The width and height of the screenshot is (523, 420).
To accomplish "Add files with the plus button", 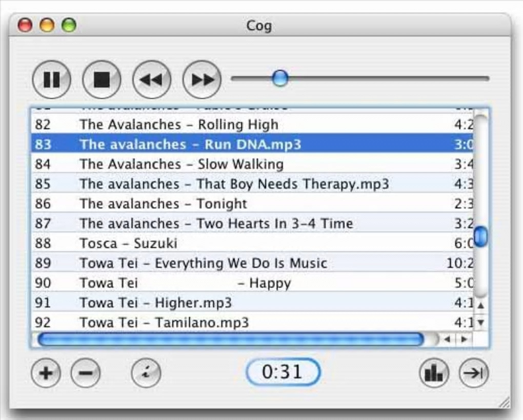I will click(46, 373).
